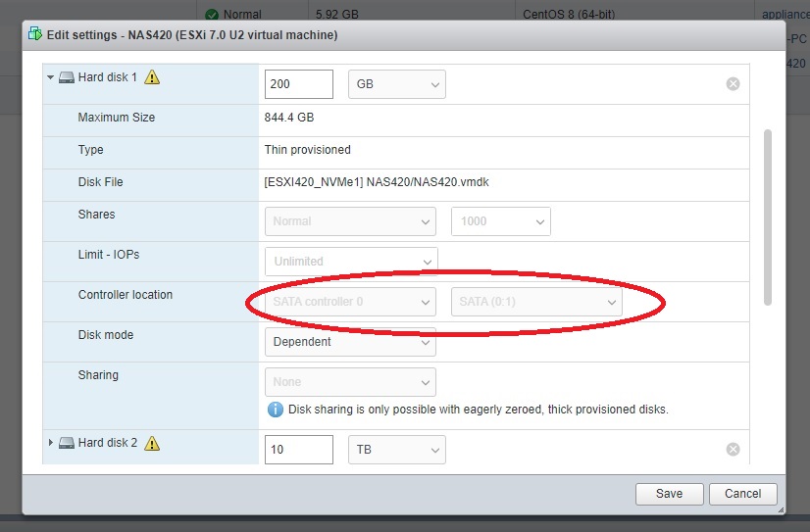Click the NAS420/NAS420.vmdk disk file path
Image resolution: width=810 pixels, height=532 pixels.
pyautogui.click(x=377, y=182)
